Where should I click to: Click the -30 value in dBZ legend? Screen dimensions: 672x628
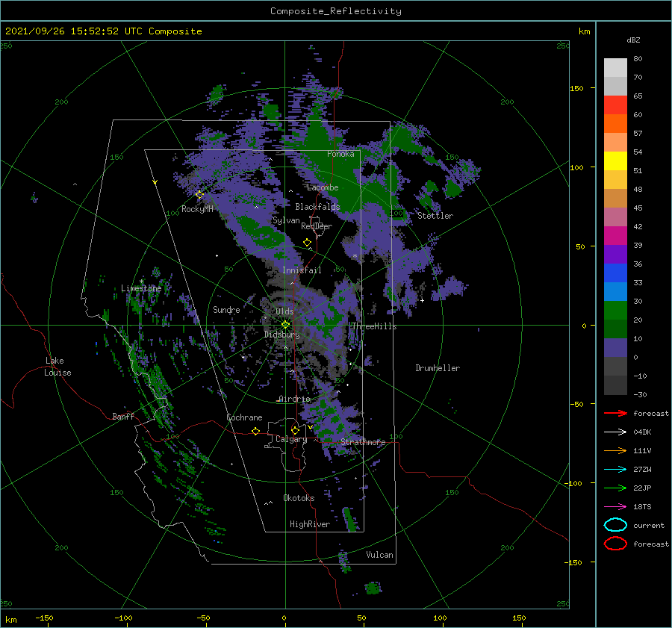[x=641, y=394]
